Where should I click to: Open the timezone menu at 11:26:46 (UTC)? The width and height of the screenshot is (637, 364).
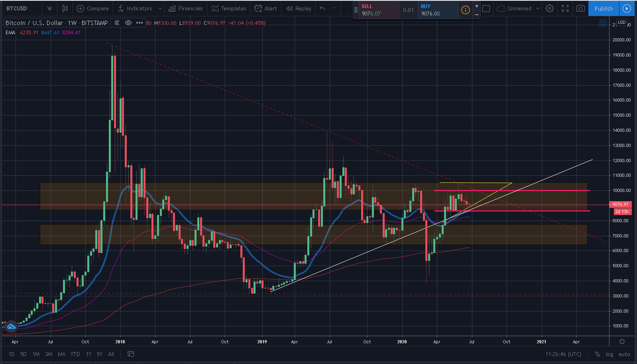563,354
